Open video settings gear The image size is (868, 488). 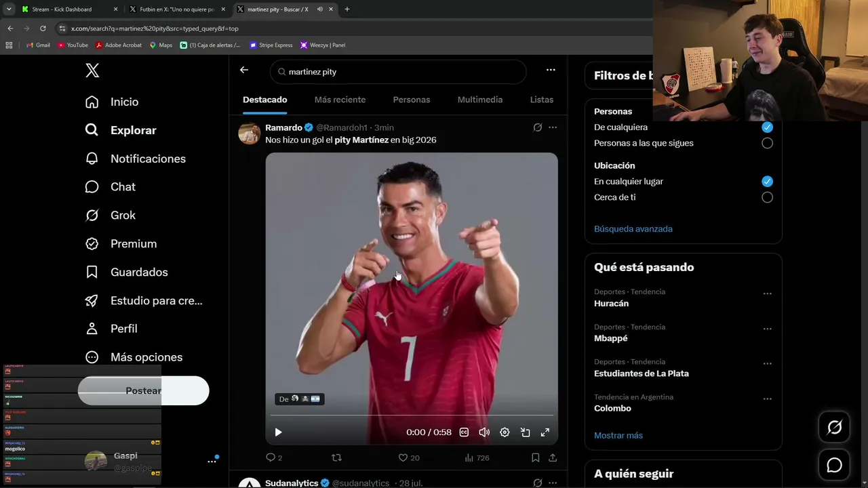pos(505,432)
